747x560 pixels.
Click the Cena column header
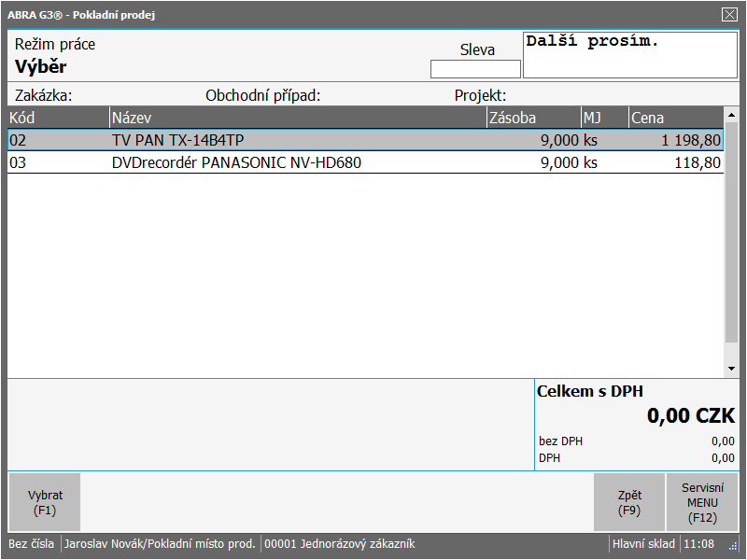pyautogui.click(x=674, y=118)
